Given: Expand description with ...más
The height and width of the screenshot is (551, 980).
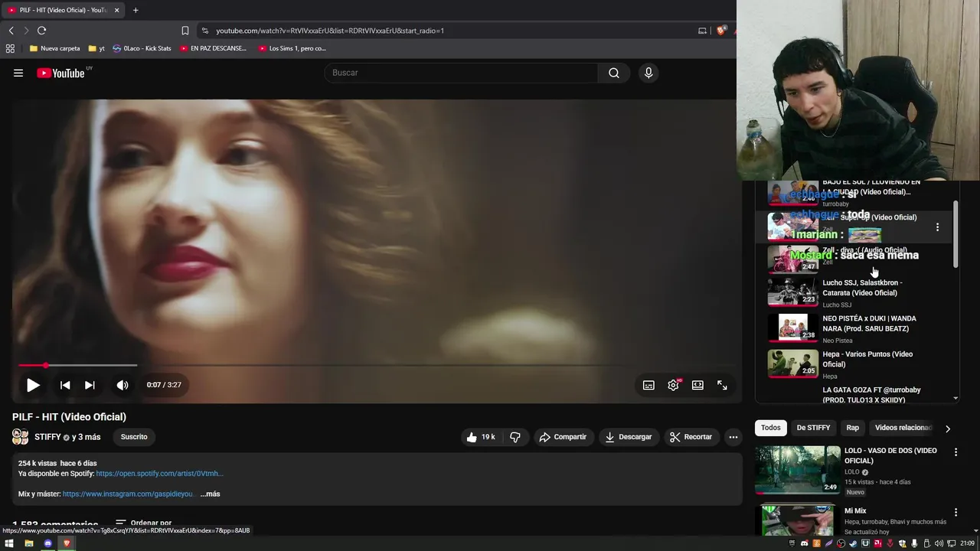Looking at the screenshot, I should point(210,494).
